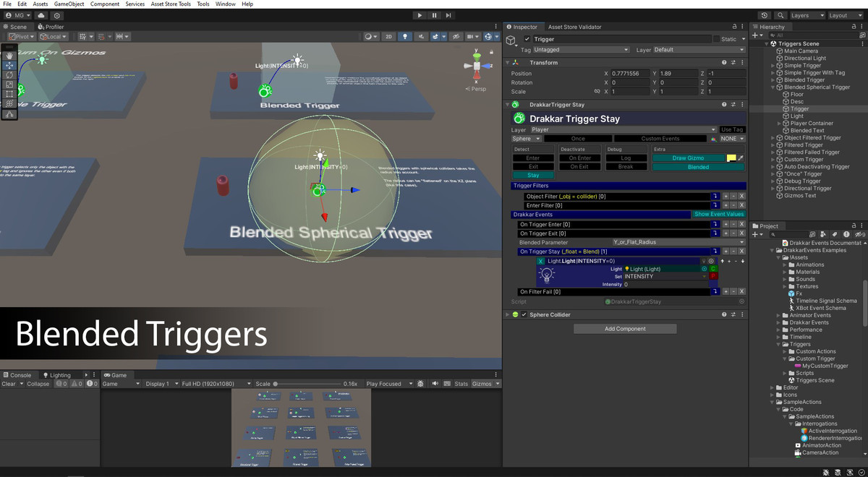868x477 pixels.
Task: Click the Pause button
Action: [434, 15]
